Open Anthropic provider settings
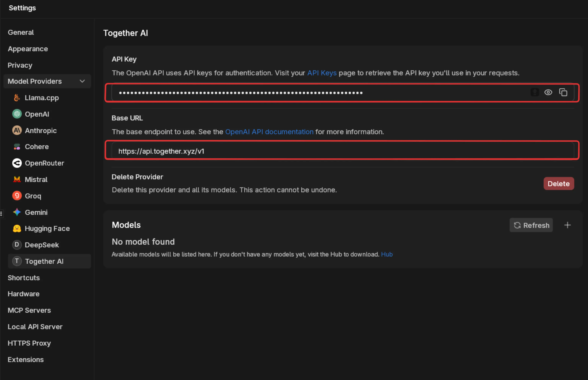588x380 pixels. click(x=41, y=131)
